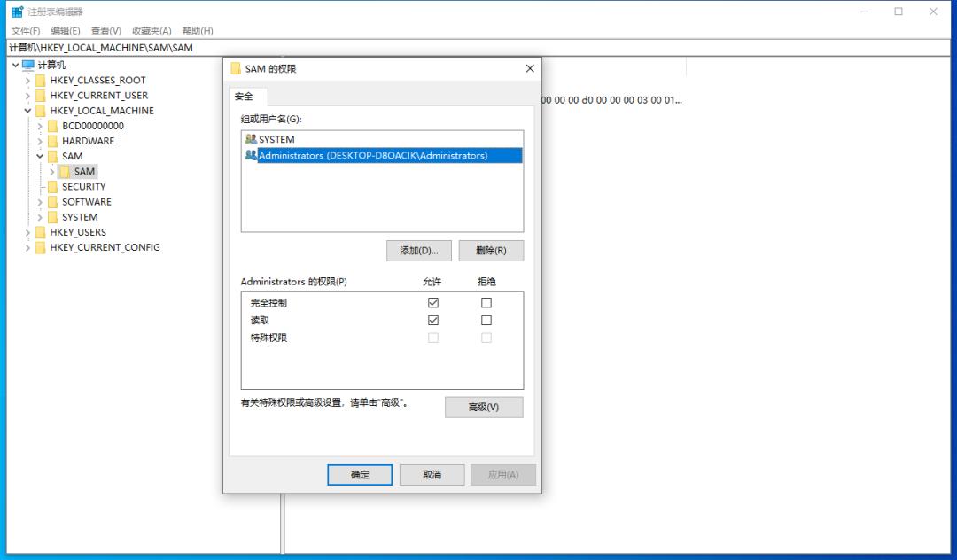Image resolution: width=957 pixels, height=560 pixels.
Task: Select the HKEY_USERS tree label
Action: pyautogui.click(x=78, y=232)
